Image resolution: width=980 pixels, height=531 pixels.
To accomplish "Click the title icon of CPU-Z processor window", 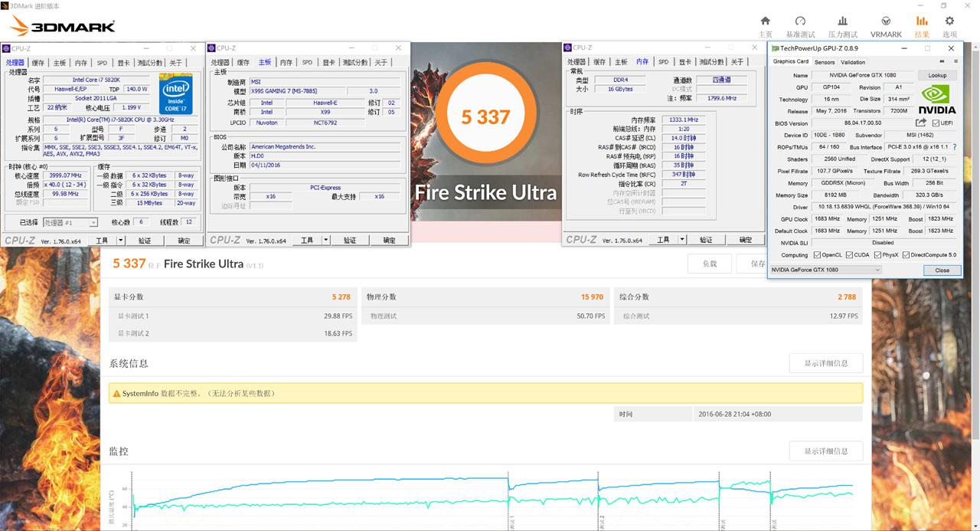I will [x=6, y=48].
